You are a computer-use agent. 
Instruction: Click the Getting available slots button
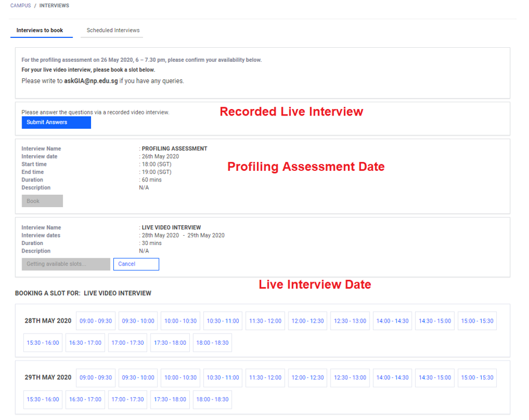66,264
